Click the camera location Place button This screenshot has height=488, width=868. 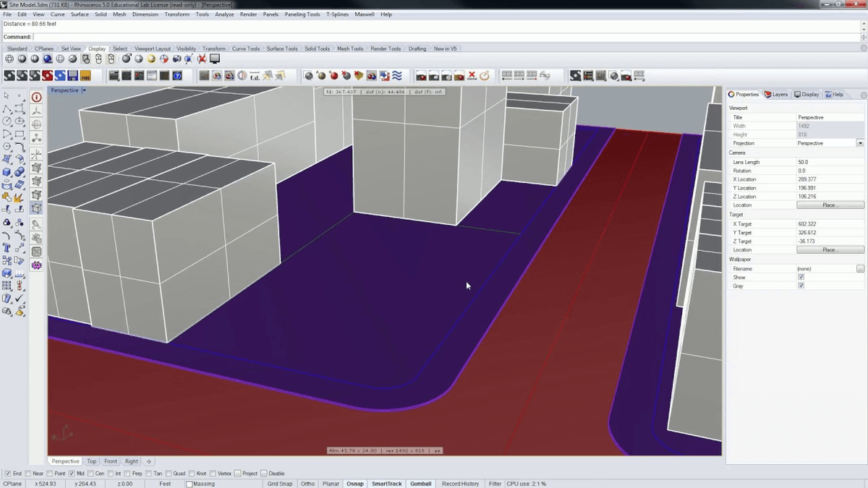(830, 205)
